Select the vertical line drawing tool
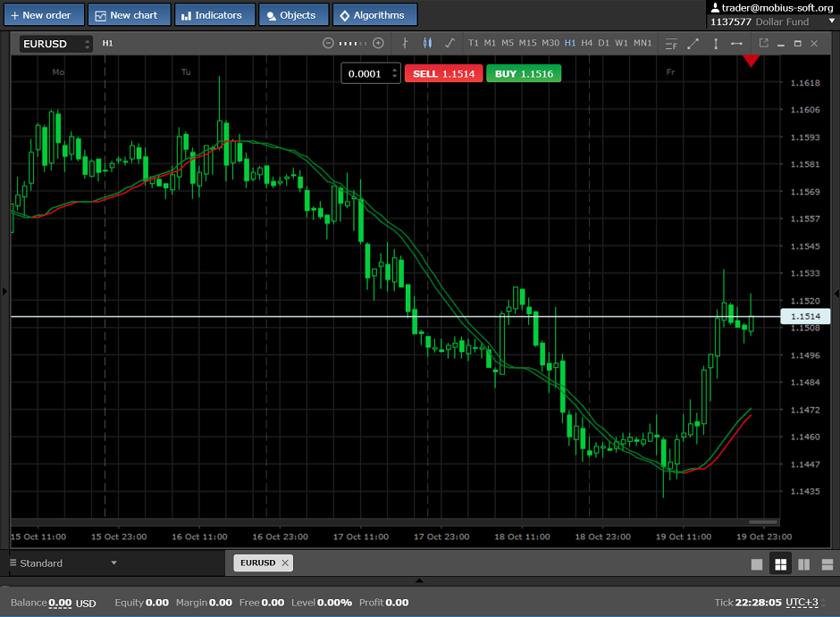The image size is (840, 617). 716,44
